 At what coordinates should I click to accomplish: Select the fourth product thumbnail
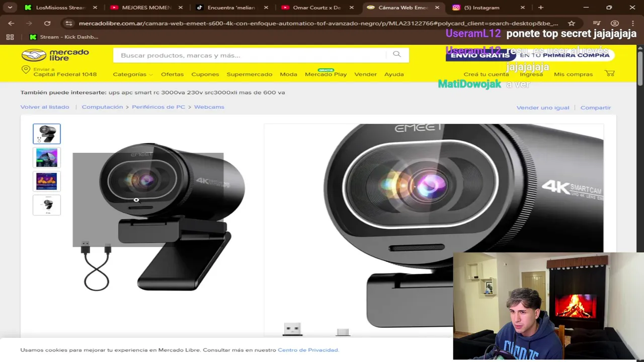pyautogui.click(x=47, y=205)
